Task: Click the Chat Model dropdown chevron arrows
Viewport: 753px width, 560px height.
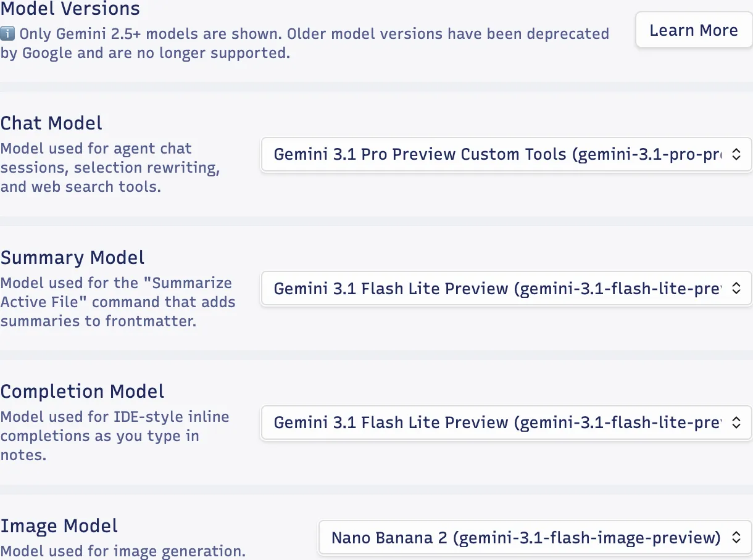Action: click(736, 154)
